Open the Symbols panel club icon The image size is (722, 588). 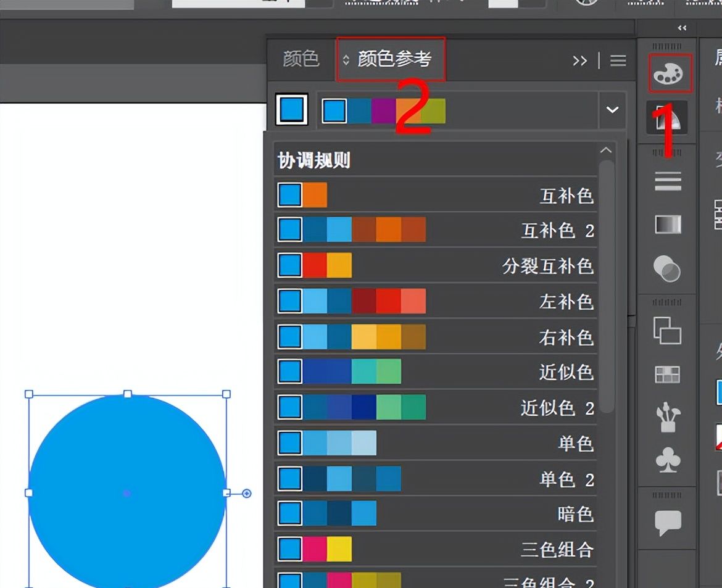point(668,460)
